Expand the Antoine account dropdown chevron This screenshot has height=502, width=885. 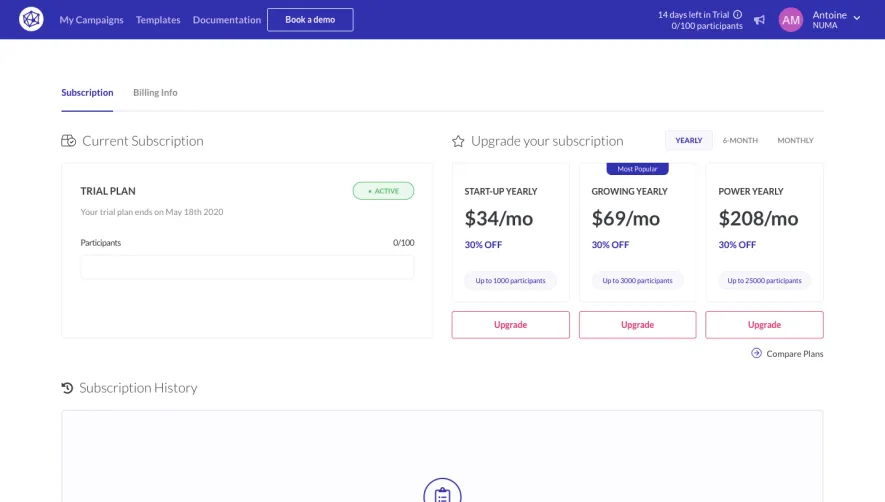pos(857,18)
